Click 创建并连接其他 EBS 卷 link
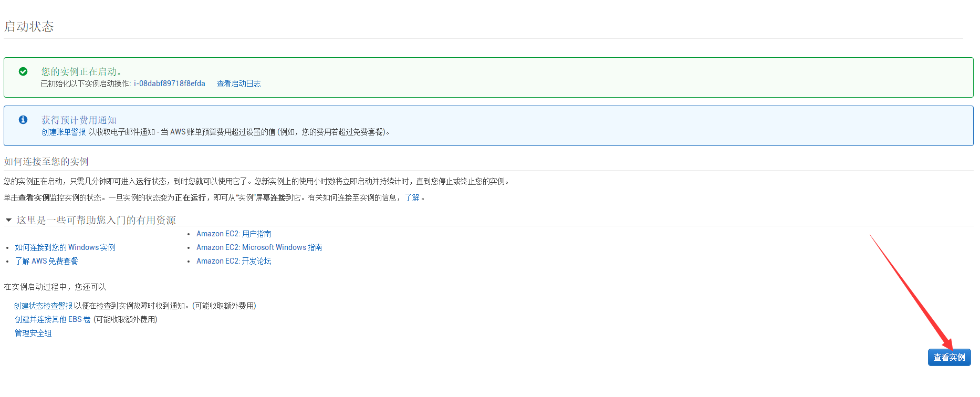980x397 pixels. click(53, 319)
